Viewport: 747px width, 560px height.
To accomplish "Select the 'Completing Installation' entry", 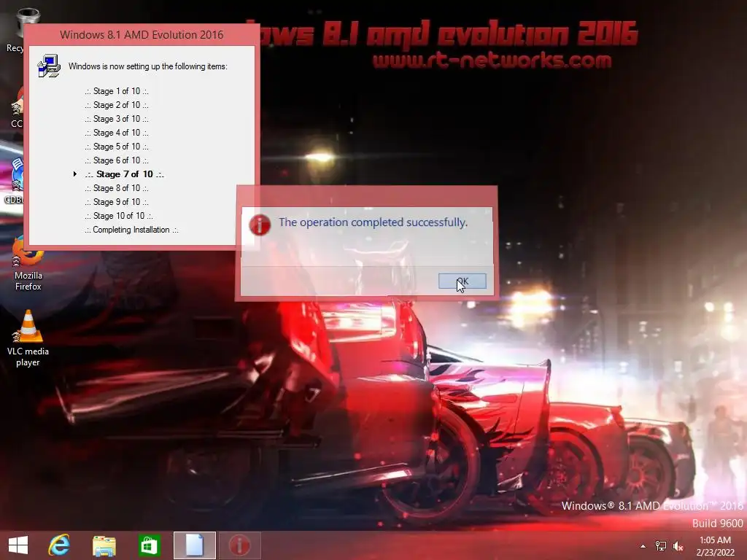I will pos(131,230).
